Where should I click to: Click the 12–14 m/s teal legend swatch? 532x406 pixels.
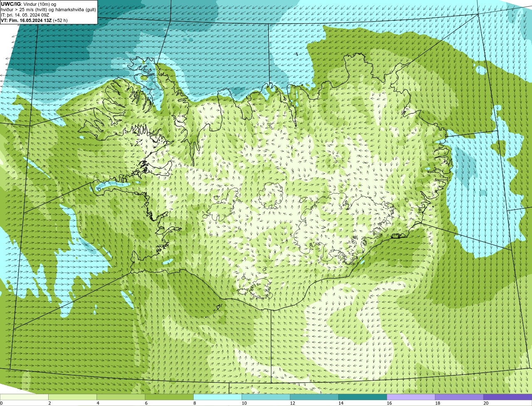pyautogui.click(x=314, y=397)
